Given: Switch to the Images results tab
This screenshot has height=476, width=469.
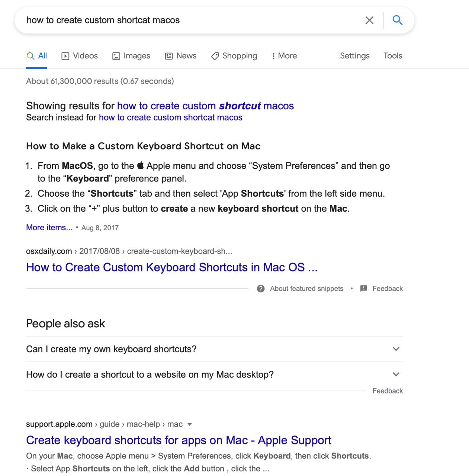Looking at the screenshot, I should coord(131,56).
